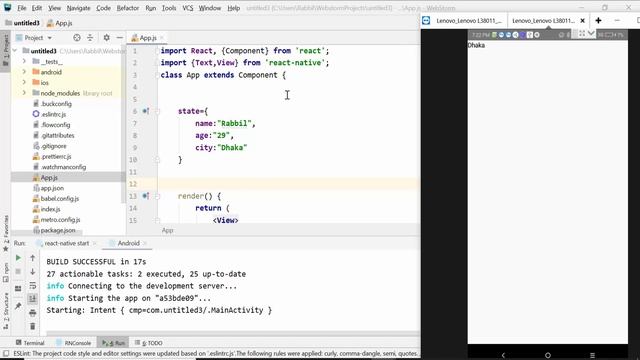Select index.js file
Screen dimensions: 640x360
coord(50,209)
